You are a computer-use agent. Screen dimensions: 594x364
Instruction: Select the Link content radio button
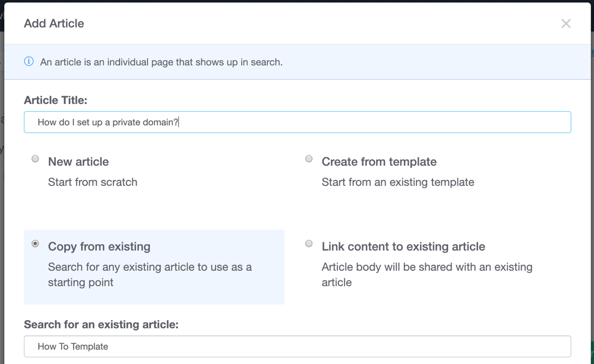[x=309, y=244]
